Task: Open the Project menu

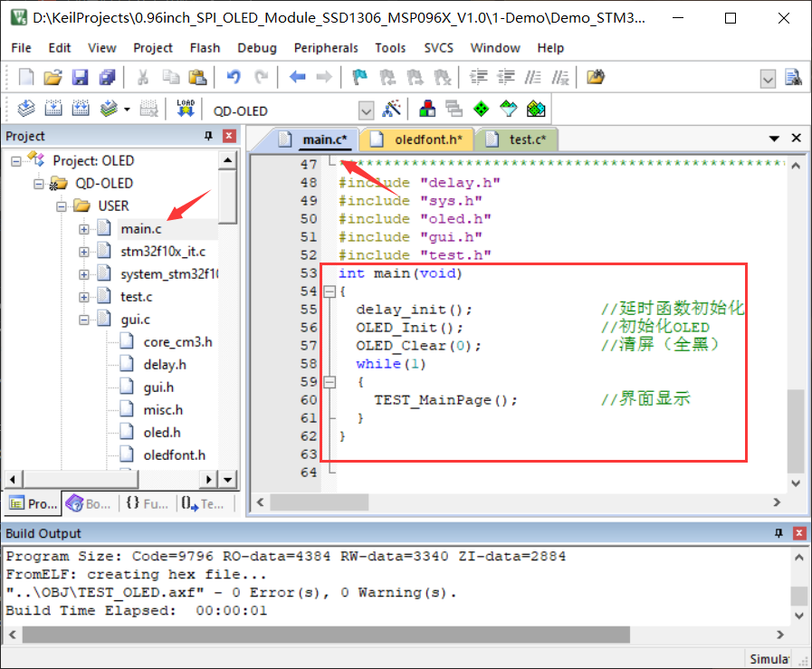Action: (153, 48)
